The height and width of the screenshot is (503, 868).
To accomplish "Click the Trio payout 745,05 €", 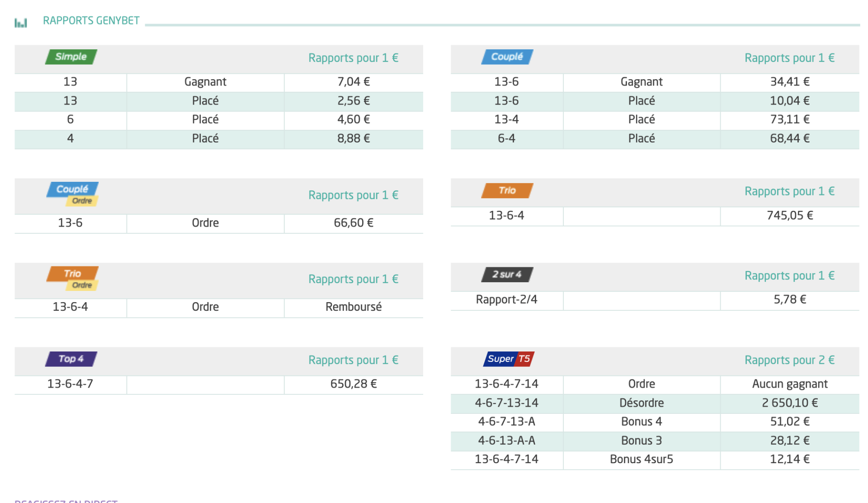I will 789,216.
